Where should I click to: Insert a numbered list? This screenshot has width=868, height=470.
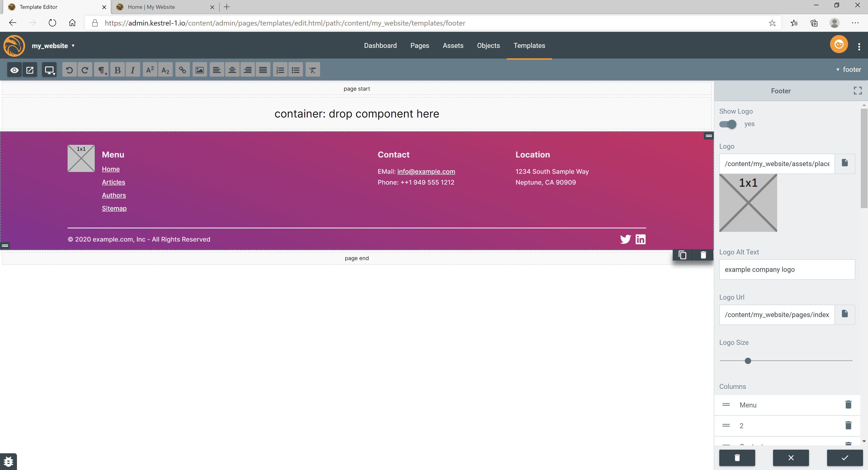[x=280, y=70]
